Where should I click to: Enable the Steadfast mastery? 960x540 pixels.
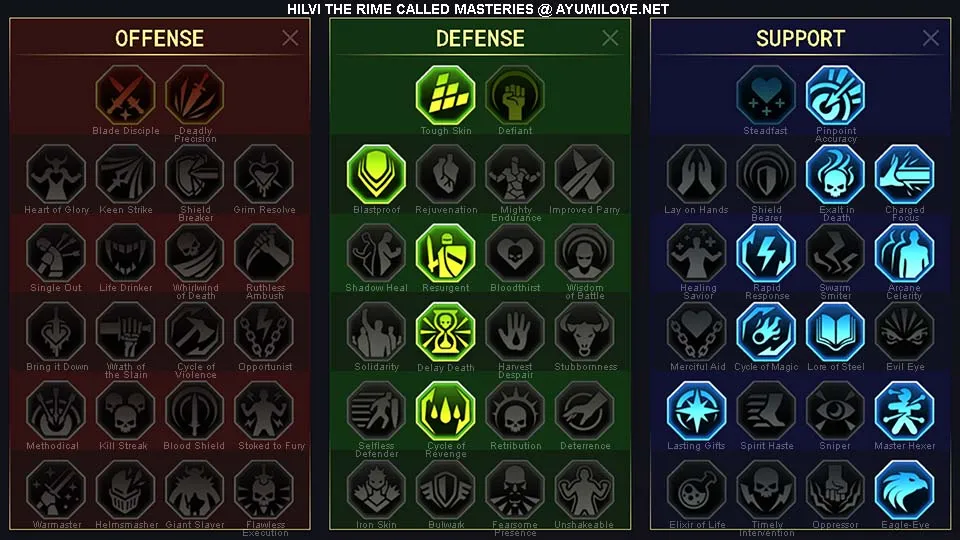click(766, 95)
